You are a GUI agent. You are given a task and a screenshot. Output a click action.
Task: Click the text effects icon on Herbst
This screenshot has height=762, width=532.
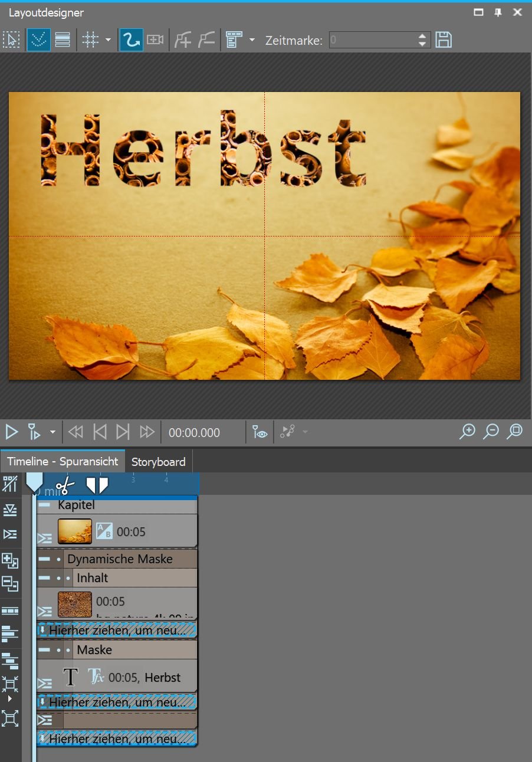coord(96,676)
